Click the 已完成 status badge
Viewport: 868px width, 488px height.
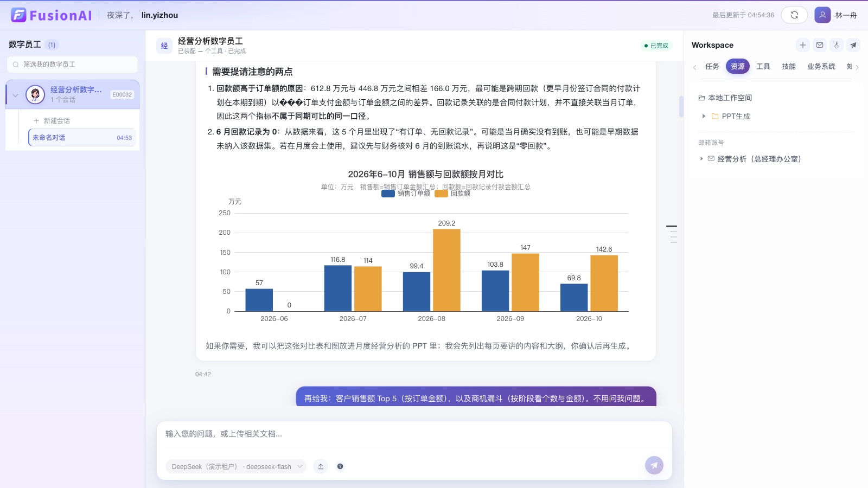656,46
